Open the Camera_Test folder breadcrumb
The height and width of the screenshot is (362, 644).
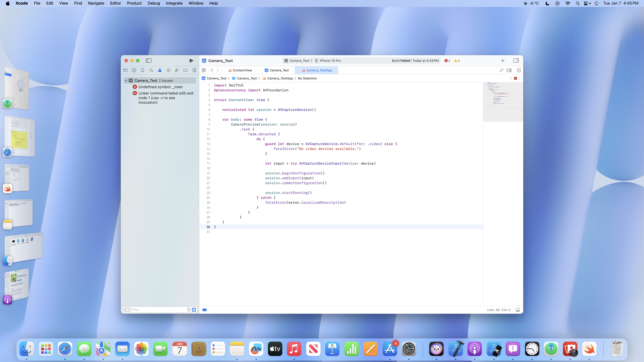244,78
